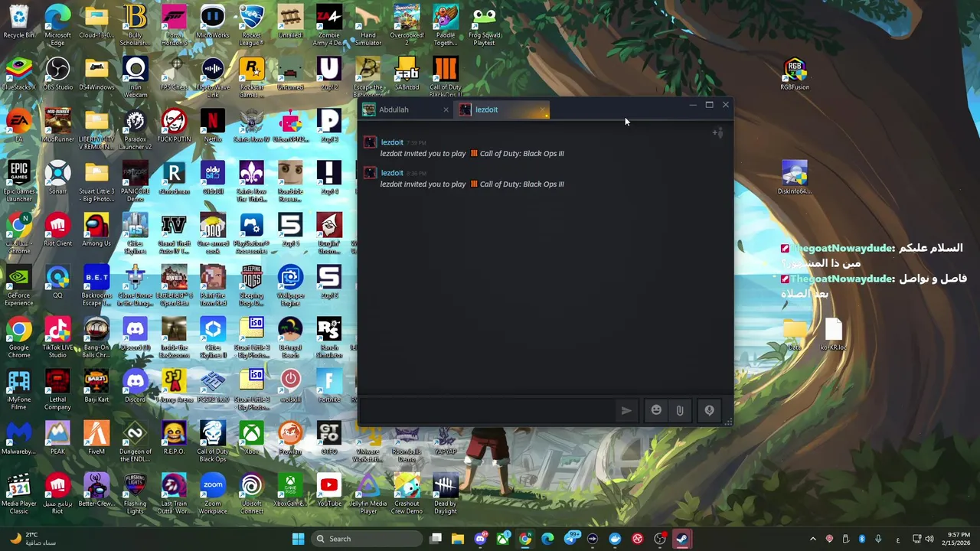Open the Among Us desktop shortcut
The image size is (980, 551).
click(x=96, y=231)
